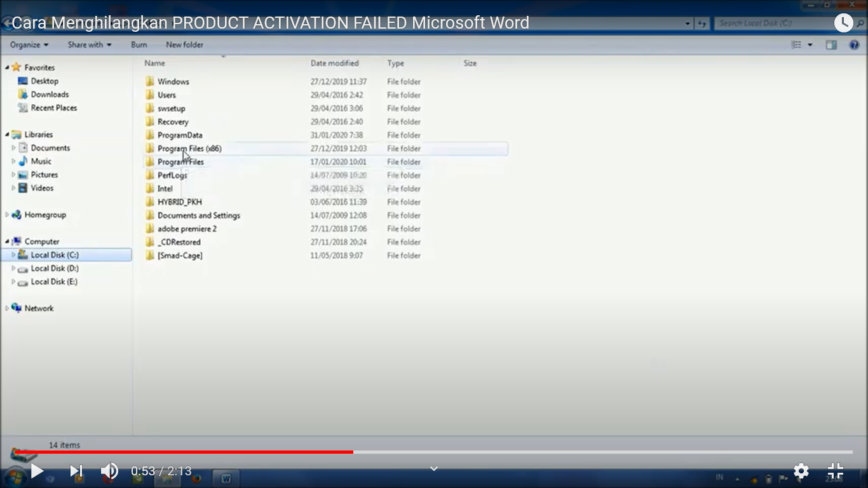Screen dimensions: 868x488
Task: Select the Program Files folder name
Action: pyautogui.click(x=180, y=162)
